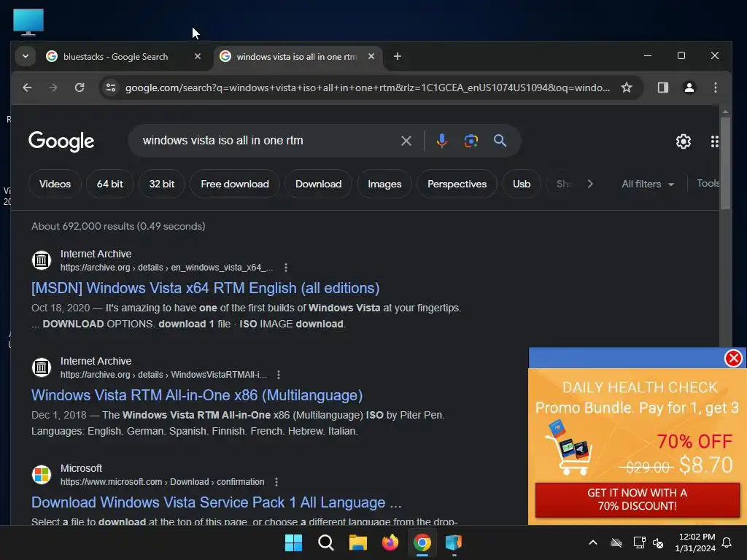The image size is (747, 560).
Task: Click the network tray icon
Action: tap(639, 542)
